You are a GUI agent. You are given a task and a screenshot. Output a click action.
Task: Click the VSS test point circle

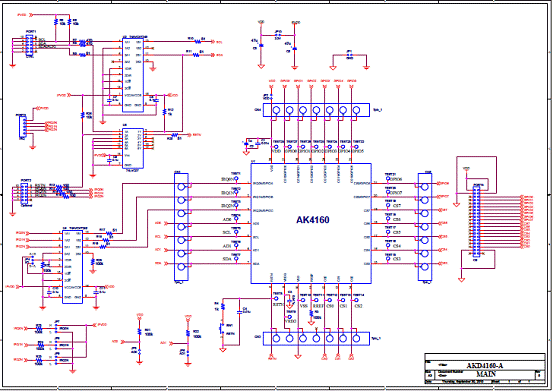[x=303, y=300]
